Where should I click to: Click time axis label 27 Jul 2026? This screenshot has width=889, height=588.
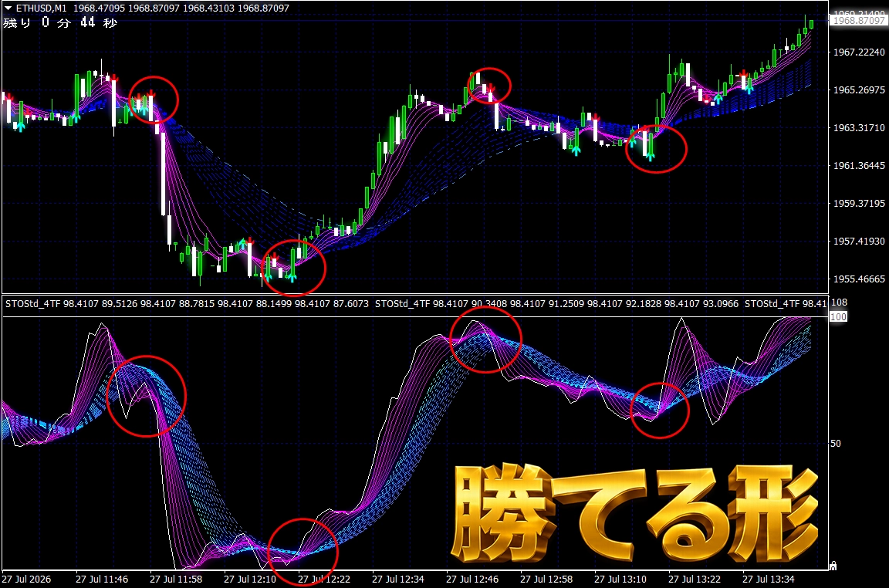tap(26, 580)
